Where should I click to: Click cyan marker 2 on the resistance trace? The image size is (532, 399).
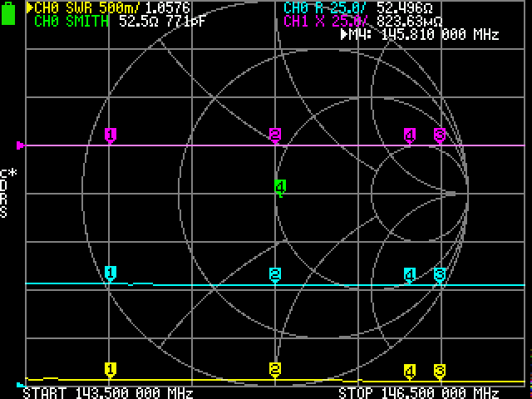coord(275,273)
